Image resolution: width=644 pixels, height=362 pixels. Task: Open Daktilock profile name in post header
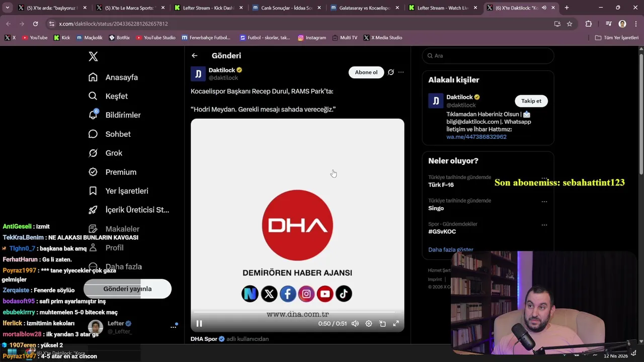[x=222, y=70]
